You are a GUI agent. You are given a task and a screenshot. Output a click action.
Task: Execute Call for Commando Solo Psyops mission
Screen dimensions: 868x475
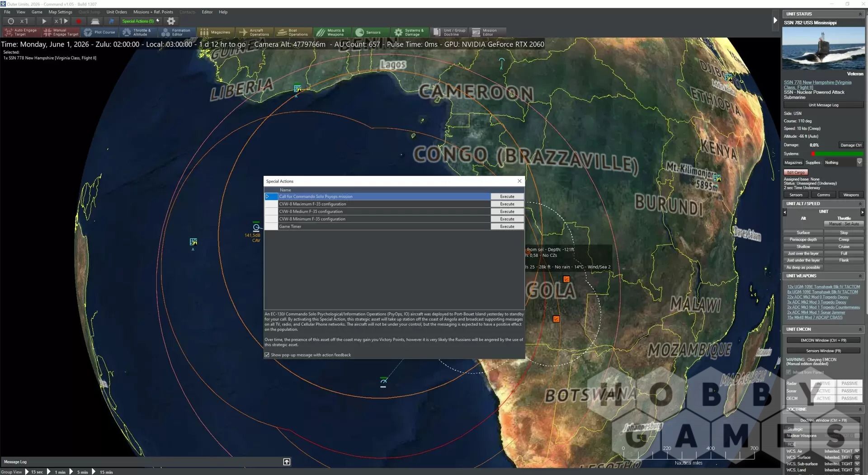pyautogui.click(x=507, y=197)
